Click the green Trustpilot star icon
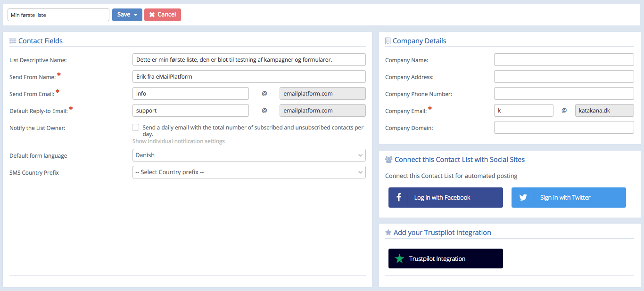 click(399, 259)
